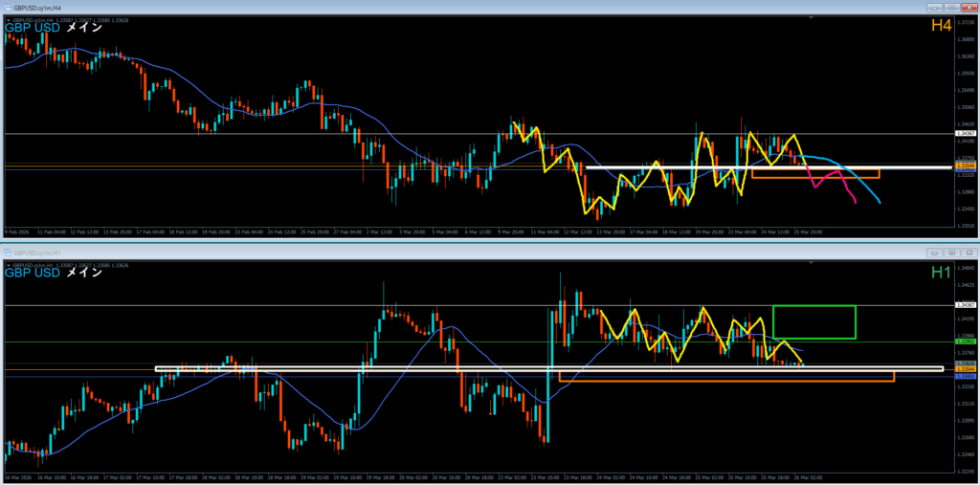Select the orange 1.33544 price tag in H4 chart
The height and width of the screenshot is (485, 980).
(x=967, y=165)
